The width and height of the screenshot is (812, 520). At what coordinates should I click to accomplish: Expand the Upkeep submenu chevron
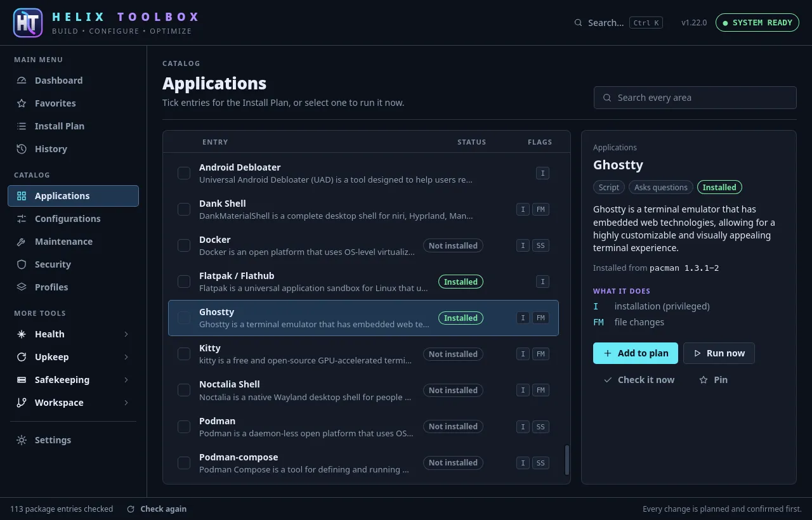(x=126, y=357)
